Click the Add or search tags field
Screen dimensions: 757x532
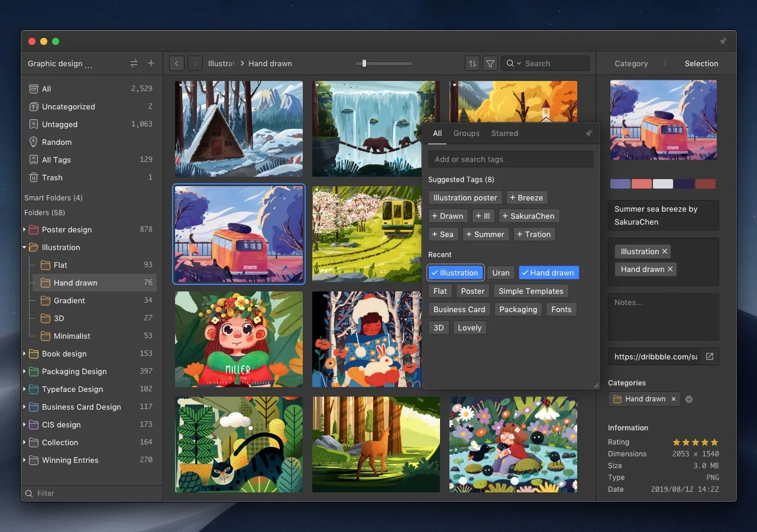point(510,159)
